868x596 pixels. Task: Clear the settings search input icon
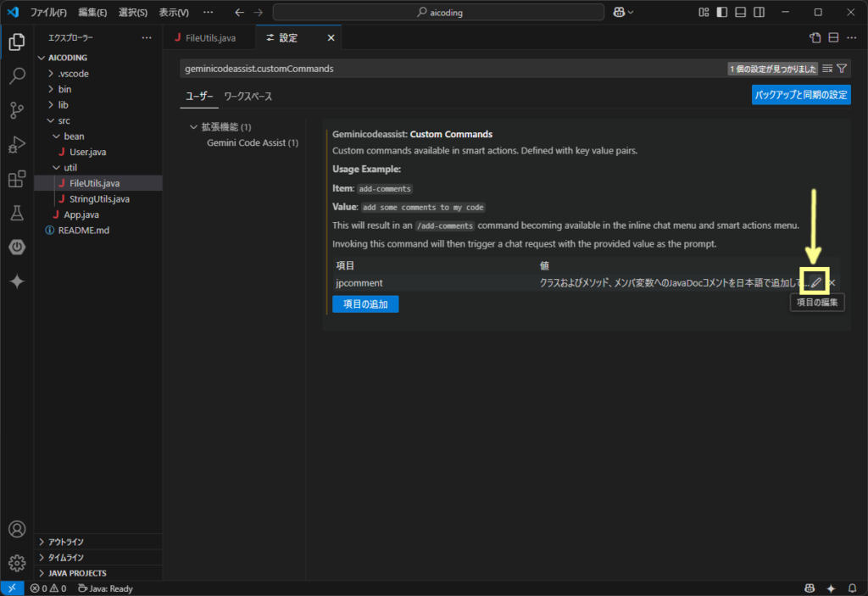[827, 69]
